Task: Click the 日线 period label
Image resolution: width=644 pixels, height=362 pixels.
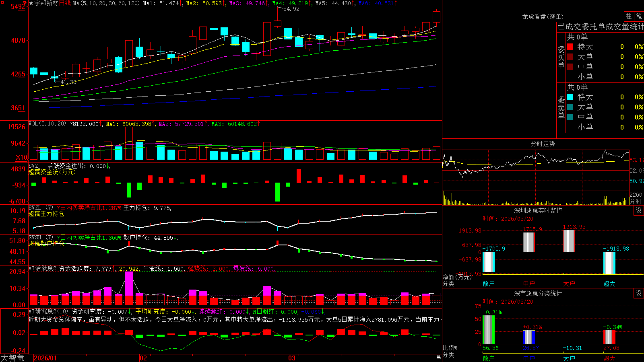Action: (65, 3)
